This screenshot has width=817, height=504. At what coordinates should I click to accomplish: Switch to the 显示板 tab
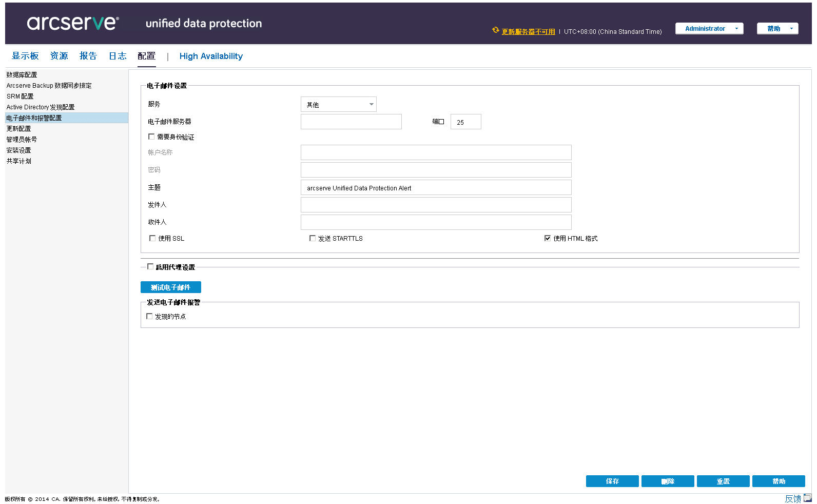pos(25,56)
